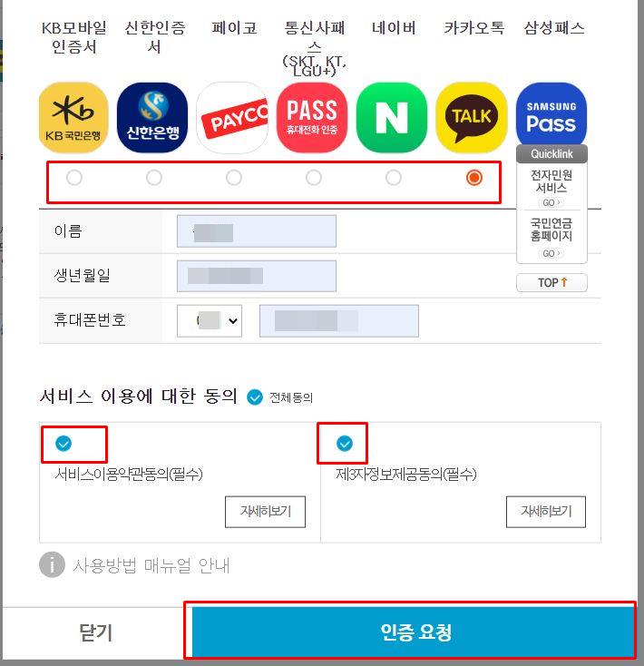The width and height of the screenshot is (644, 666).
Task: Select the radio button under KB국민은행
Action: pyautogui.click(x=74, y=178)
